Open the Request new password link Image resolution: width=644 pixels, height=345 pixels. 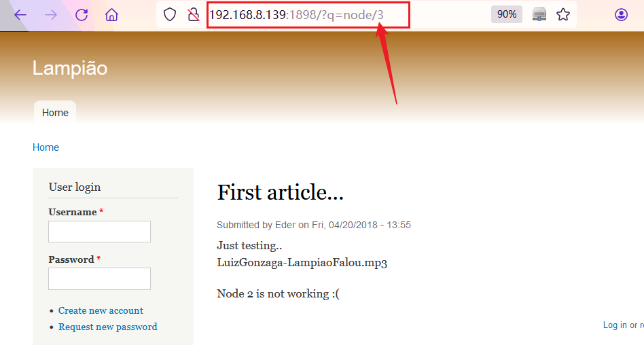[x=107, y=327]
